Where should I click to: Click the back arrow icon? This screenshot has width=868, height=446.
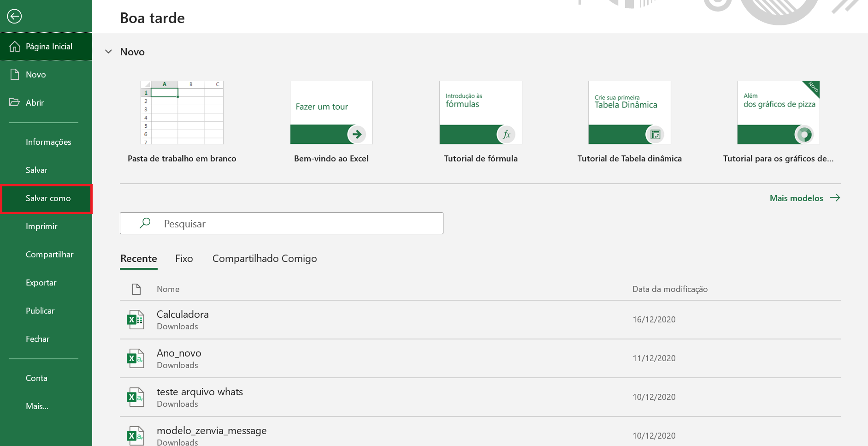click(14, 17)
